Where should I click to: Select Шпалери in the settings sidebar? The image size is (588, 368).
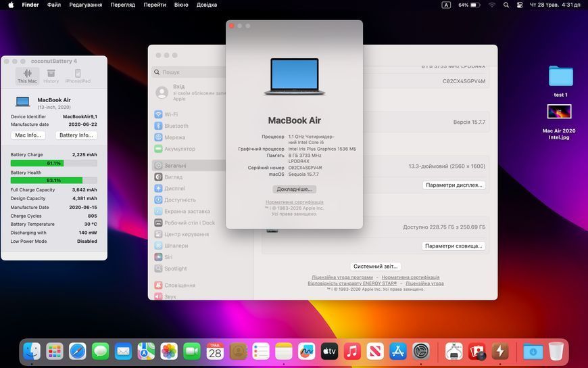click(x=171, y=246)
